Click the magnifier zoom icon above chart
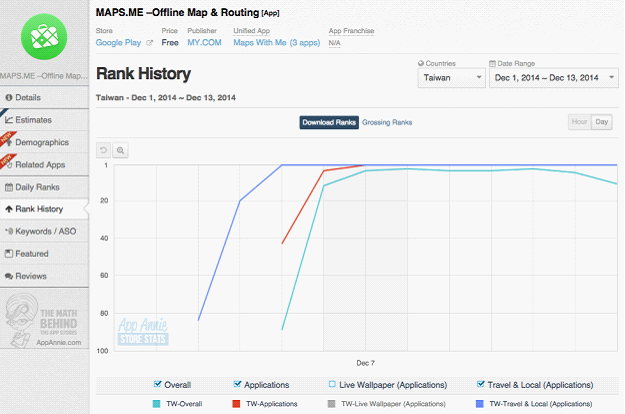Viewport: 625px width, 414px height. click(x=120, y=150)
